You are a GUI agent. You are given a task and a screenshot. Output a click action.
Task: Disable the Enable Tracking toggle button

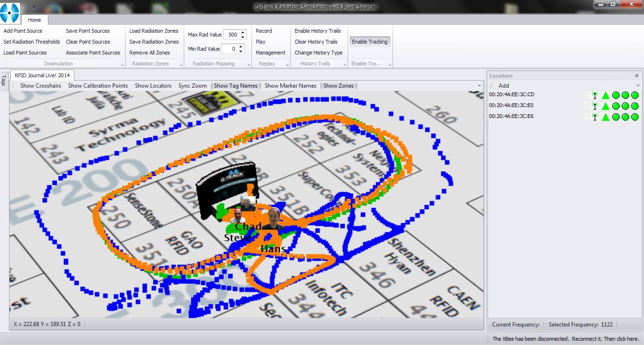click(x=370, y=42)
